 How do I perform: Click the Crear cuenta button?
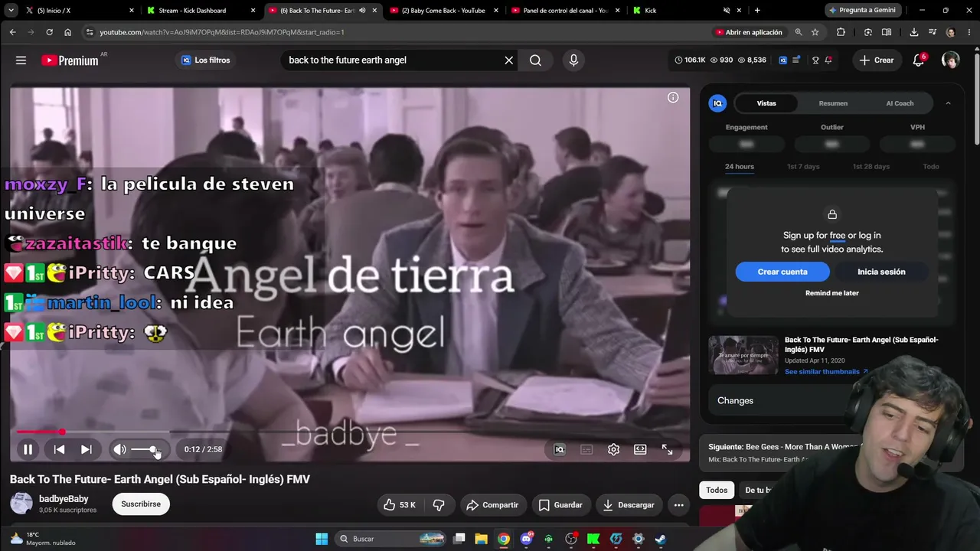pos(782,272)
